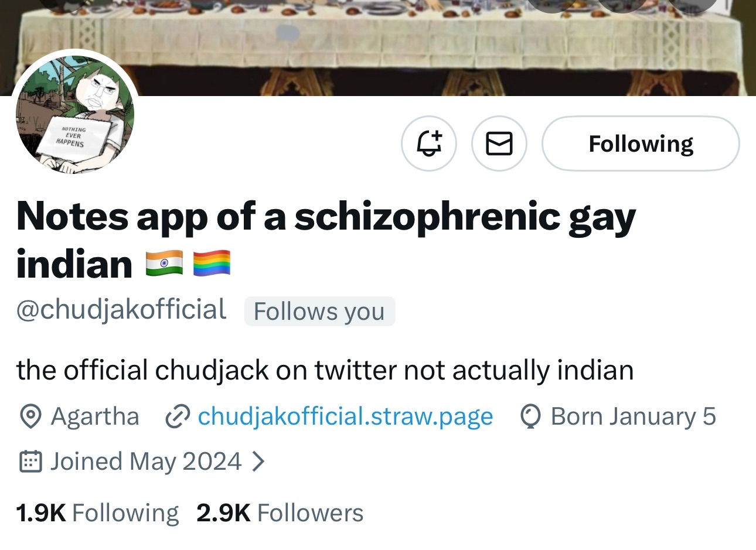Turn on notifications with the bell icon
The height and width of the screenshot is (550, 756).
429,144
